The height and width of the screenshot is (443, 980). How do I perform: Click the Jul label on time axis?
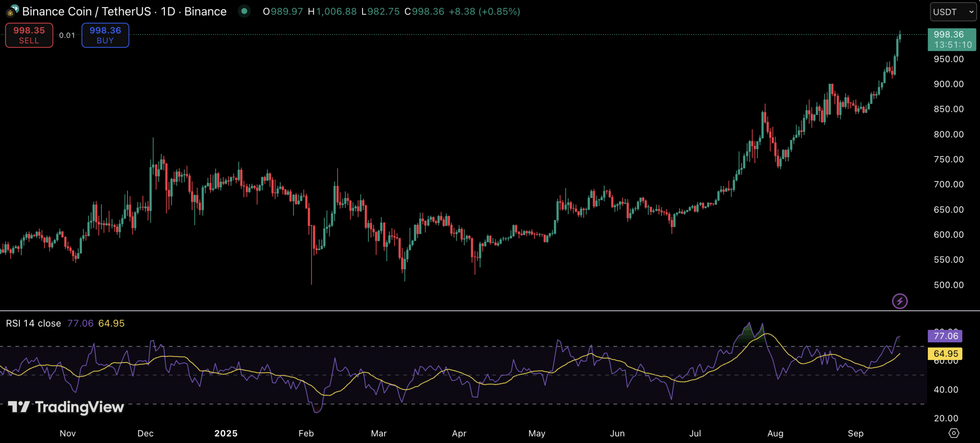click(x=695, y=433)
